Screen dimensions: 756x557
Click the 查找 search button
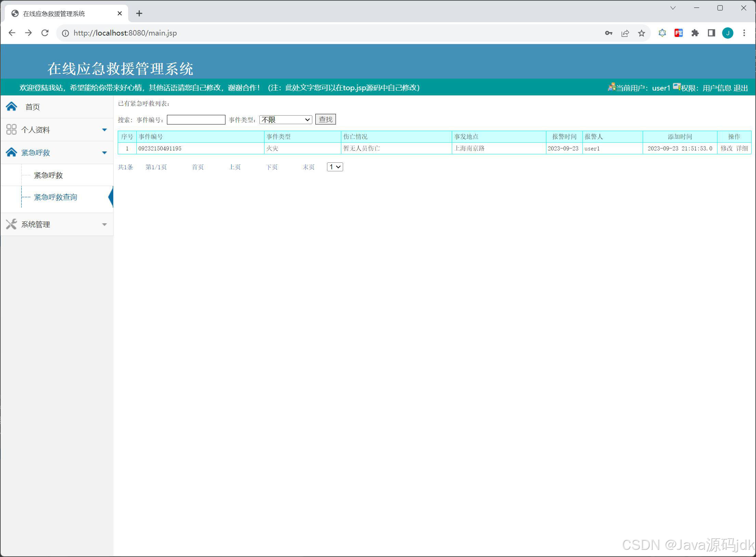point(325,119)
